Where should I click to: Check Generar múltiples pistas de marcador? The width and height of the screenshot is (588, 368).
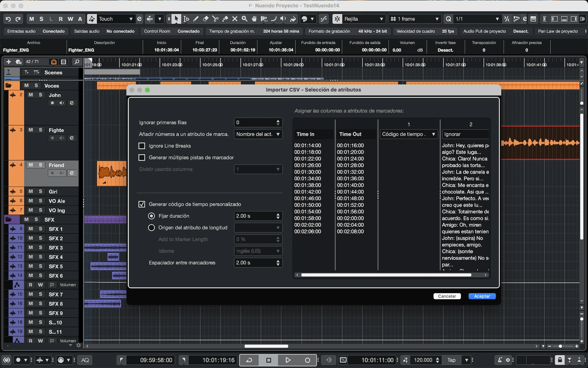click(142, 158)
